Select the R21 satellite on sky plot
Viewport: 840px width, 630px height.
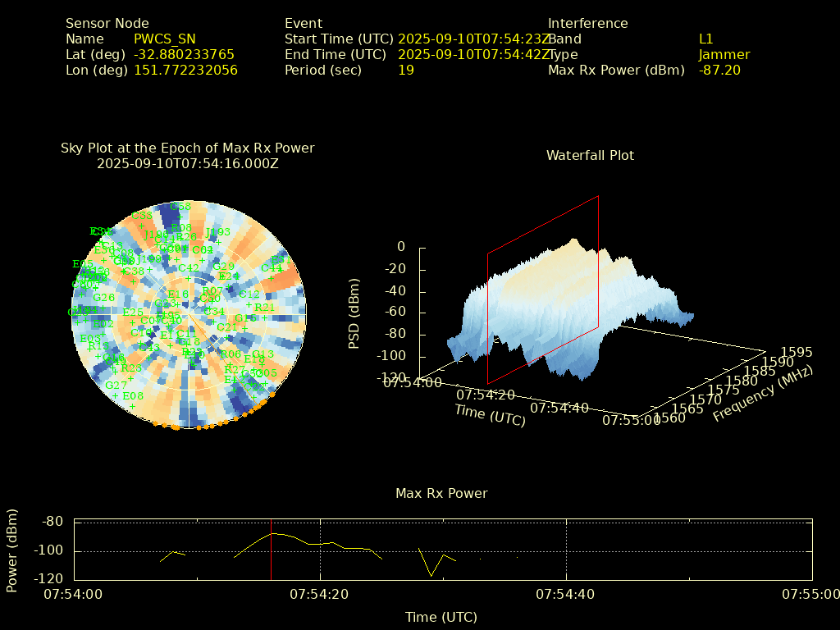pos(264,317)
